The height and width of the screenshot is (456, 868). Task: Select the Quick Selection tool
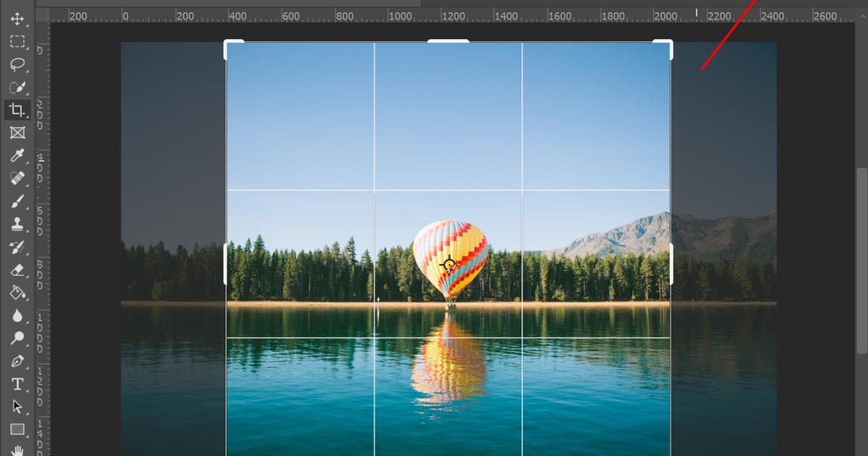(19, 87)
